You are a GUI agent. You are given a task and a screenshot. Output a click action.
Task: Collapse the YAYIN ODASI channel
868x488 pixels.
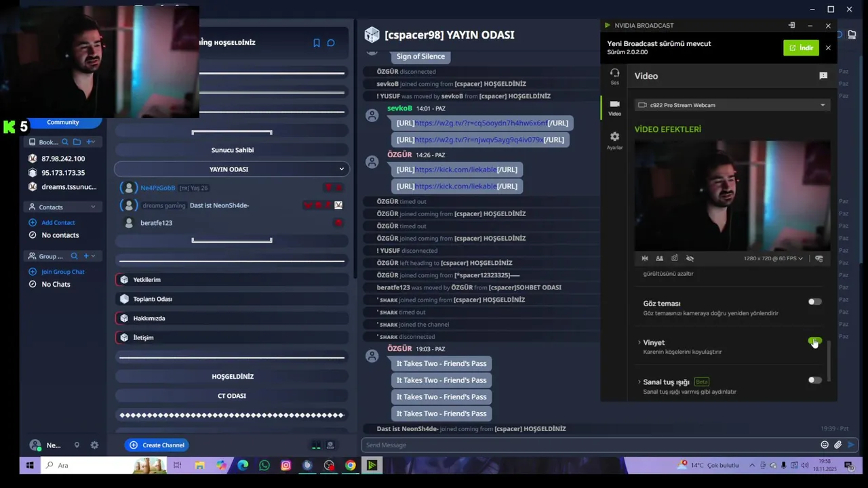point(341,169)
